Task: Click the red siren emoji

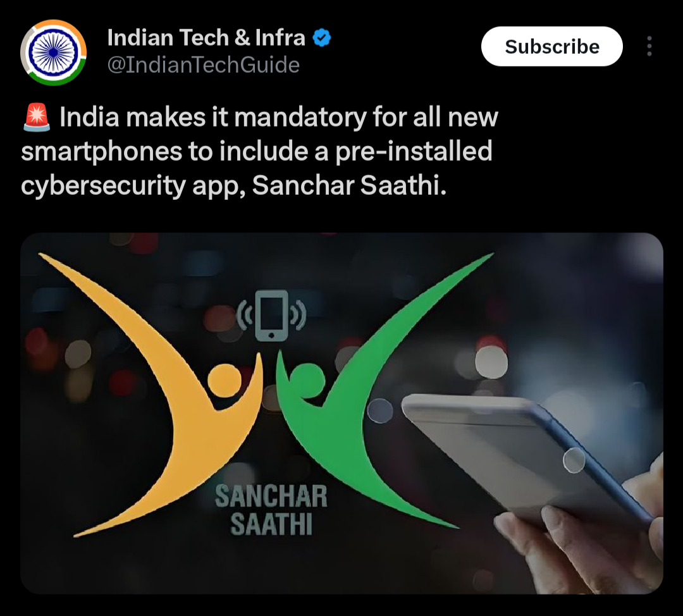Action: [37, 117]
